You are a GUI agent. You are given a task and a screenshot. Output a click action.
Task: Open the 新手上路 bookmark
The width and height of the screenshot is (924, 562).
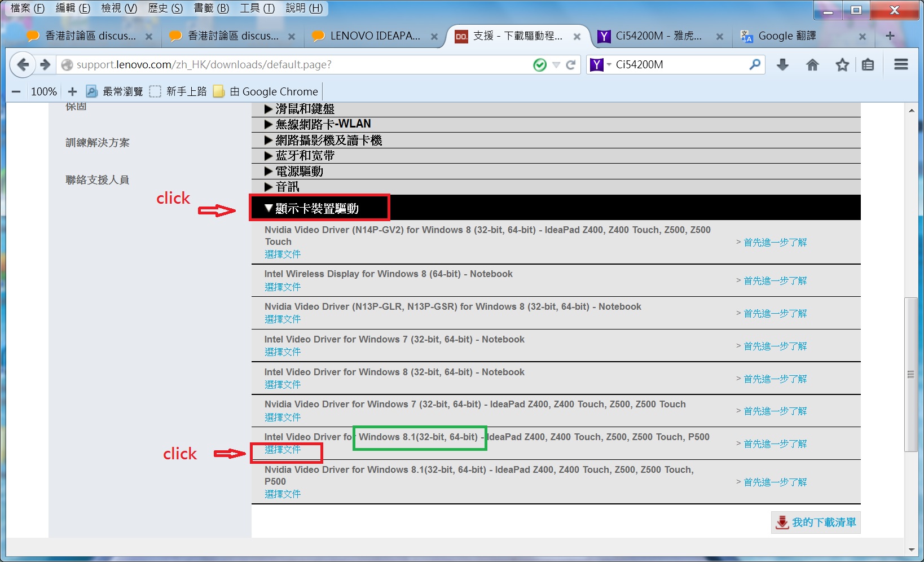point(178,91)
